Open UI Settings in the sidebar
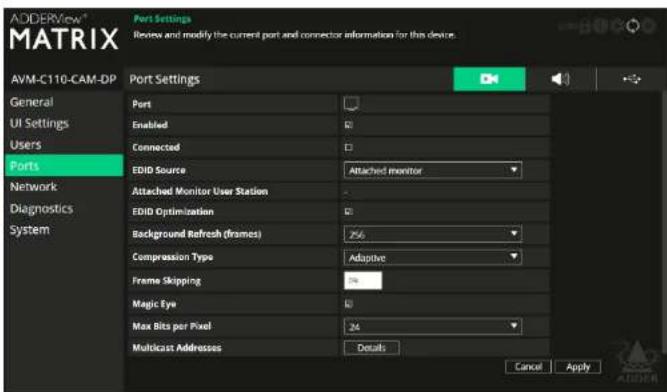Screen dimensions: 667x392 point(39,123)
